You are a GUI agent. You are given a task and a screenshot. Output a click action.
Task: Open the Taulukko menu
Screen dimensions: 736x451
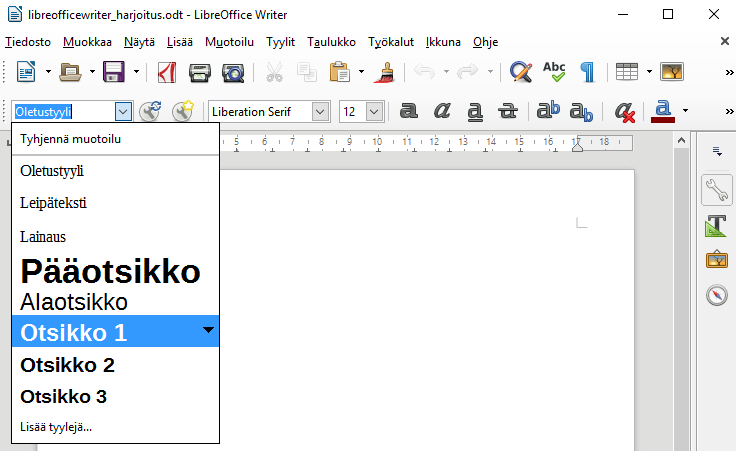click(331, 42)
